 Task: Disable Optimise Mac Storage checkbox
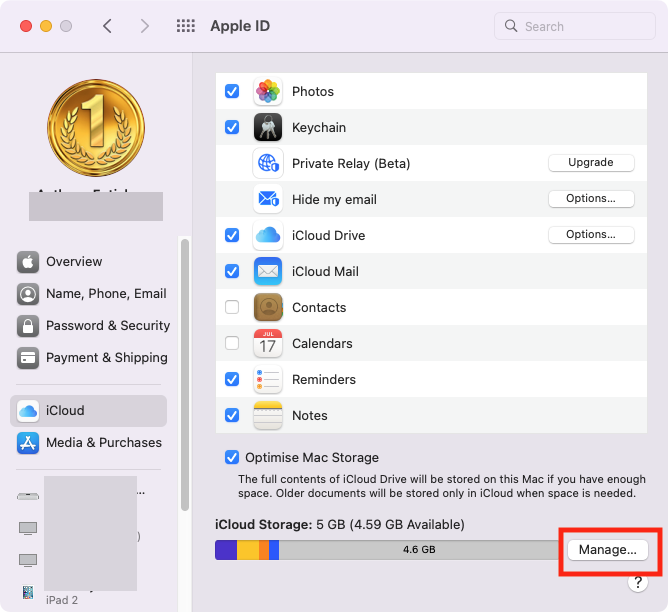coord(232,457)
